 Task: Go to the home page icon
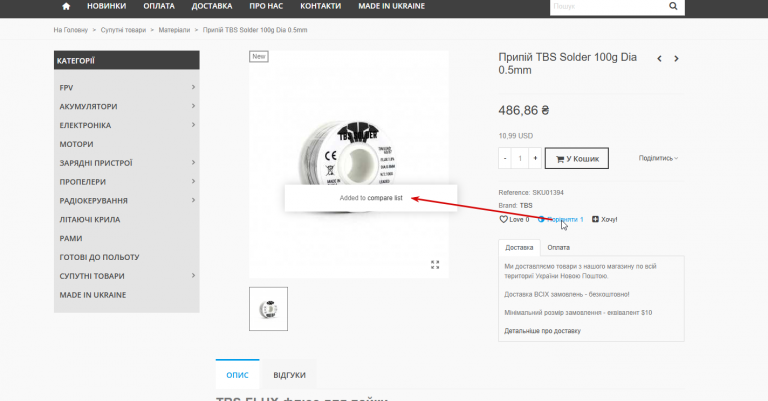pos(66,6)
